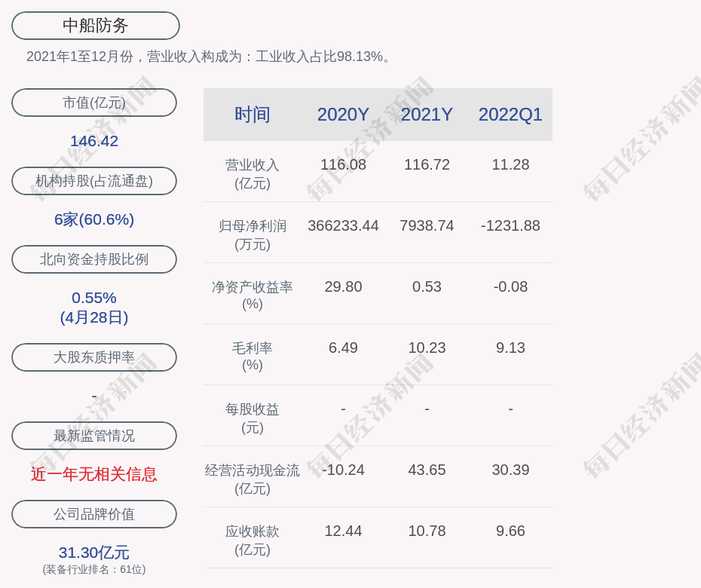Select revenue 116.72 for 2021Y
Image resolution: width=701 pixels, height=588 pixels.
pos(427,164)
